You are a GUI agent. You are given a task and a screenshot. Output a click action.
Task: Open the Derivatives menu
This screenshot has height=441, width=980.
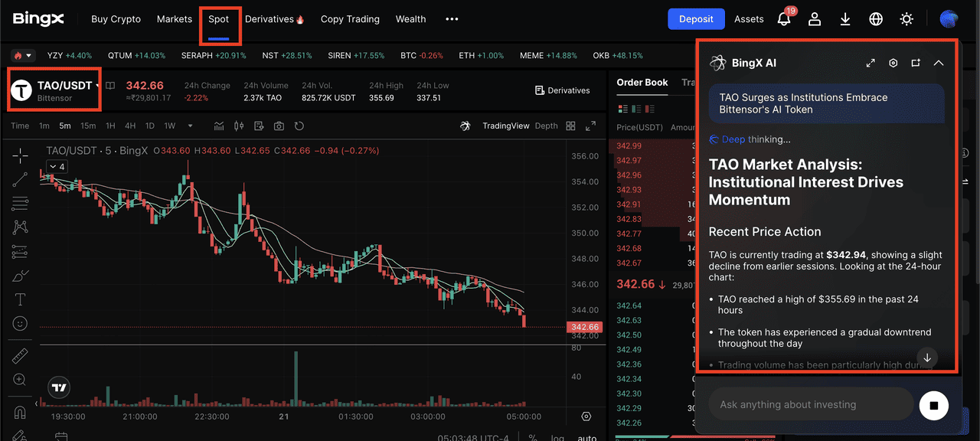275,19
